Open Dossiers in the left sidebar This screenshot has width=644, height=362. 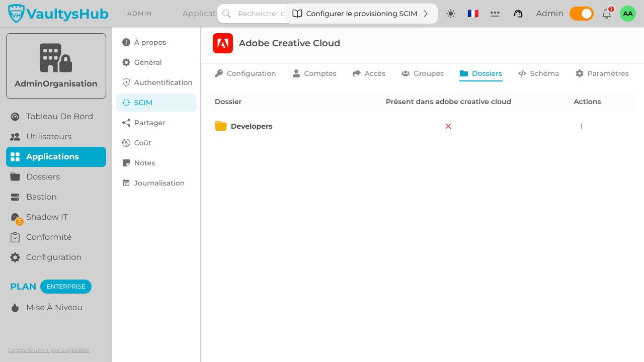56,177
